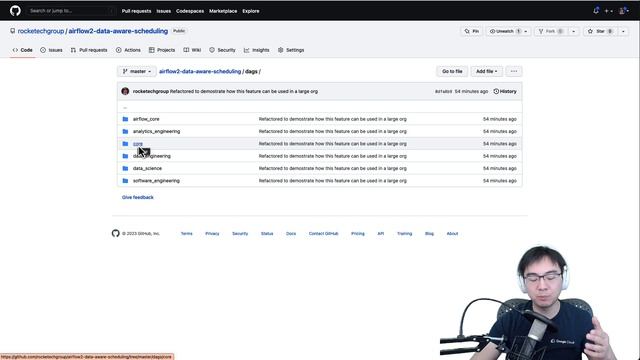640x360 pixels.
Task: Click the Go to file button
Action: (x=452, y=71)
